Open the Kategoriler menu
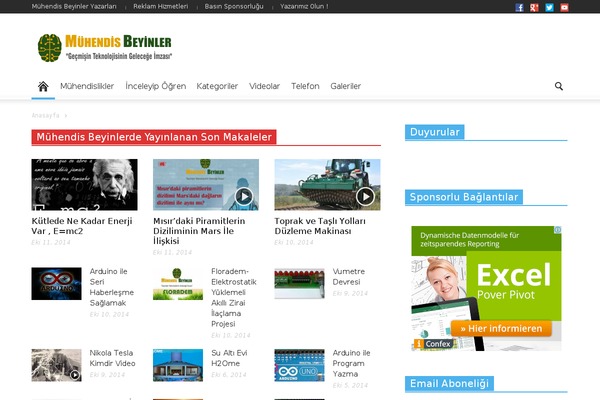The height and width of the screenshot is (400, 600). [217, 86]
